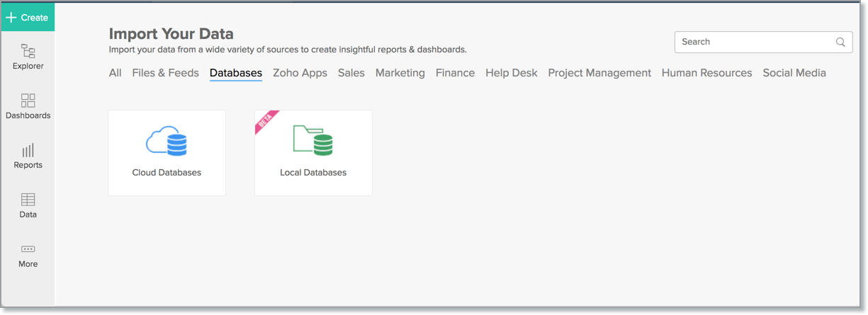Go to the Marketing tab
868x315 pixels.
pos(400,73)
